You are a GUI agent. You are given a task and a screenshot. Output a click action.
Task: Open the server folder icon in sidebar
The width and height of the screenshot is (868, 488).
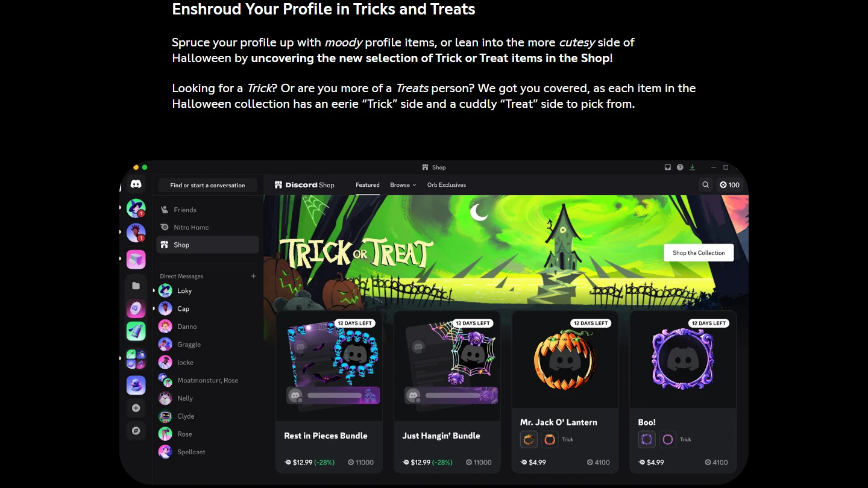(x=136, y=286)
